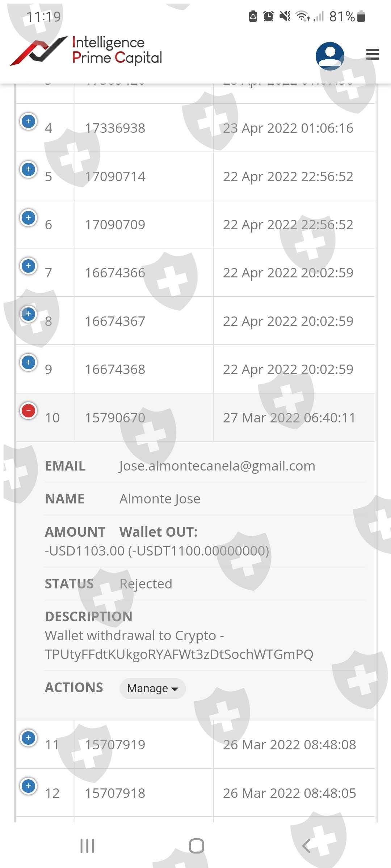This screenshot has width=391, height=868.
Task: Tap the clock showing 11:19
Action: 44,17
